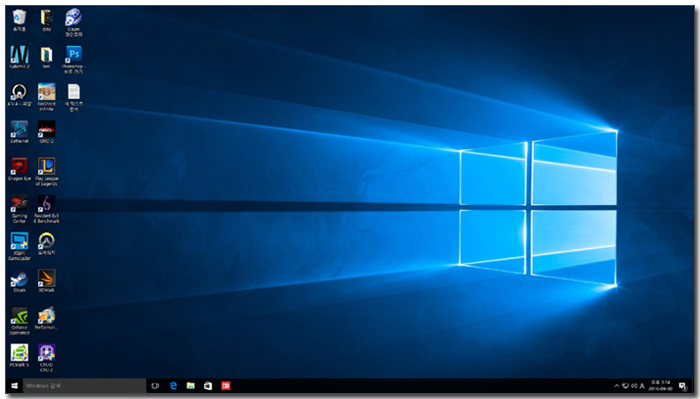Screen dimensions: 700x399
Task: Open Task View from the taskbar
Action: click(155, 386)
